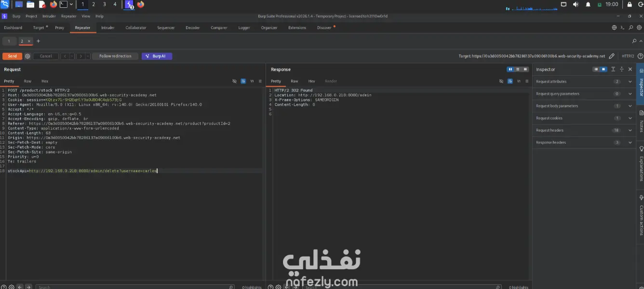Open the terminal prompt icon in Burp top bar
644x289 pixels.
(x=622, y=28)
